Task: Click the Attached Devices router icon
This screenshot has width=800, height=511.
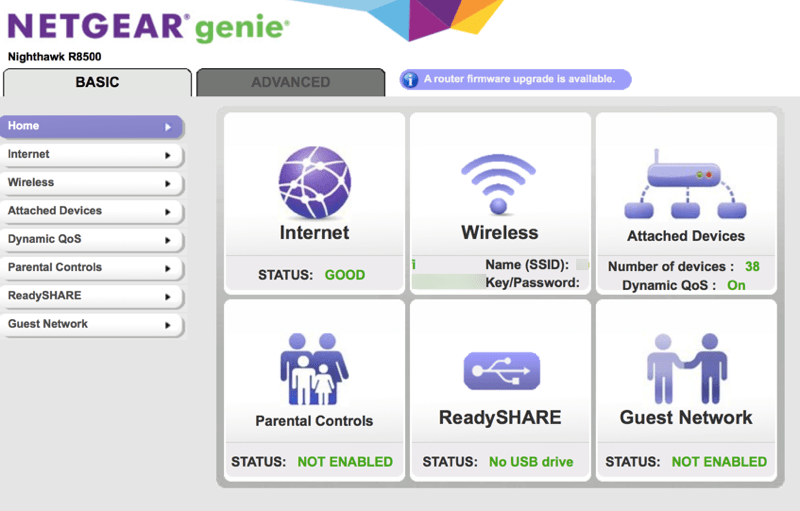Action: (685, 184)
